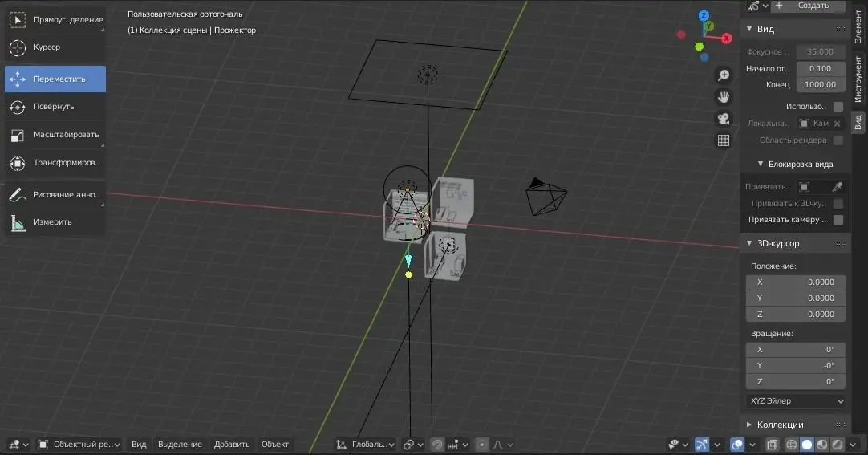Click the green Y axis on navigation gizmo
The height and width of the screenshot is (455, 868).
(x=709, y=26)
